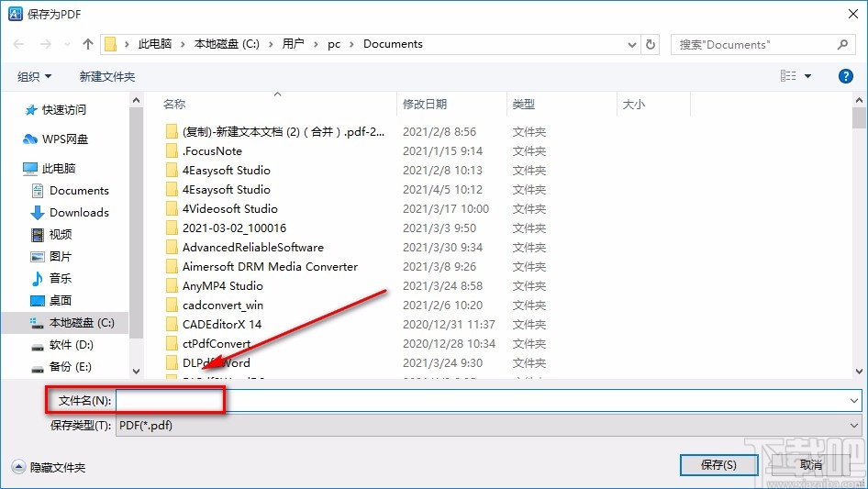The image size is (868, 489).
Task: Open the recent locations dropdown arrow
Action: point(67,44)
